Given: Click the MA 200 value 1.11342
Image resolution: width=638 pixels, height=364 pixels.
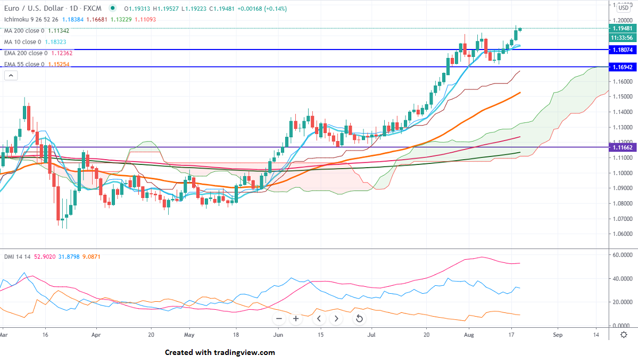Looking at the screenshot, I should point(59,30).
